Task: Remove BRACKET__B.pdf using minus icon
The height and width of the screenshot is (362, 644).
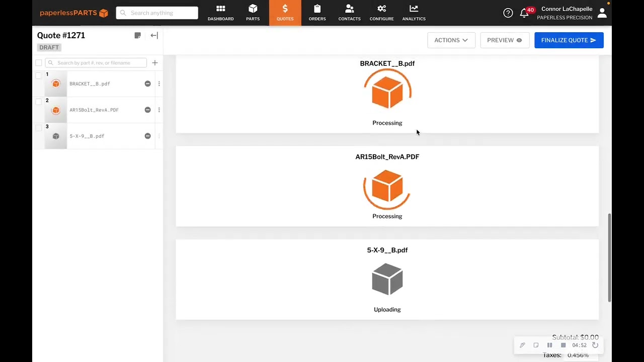Action: pos(147,84)
